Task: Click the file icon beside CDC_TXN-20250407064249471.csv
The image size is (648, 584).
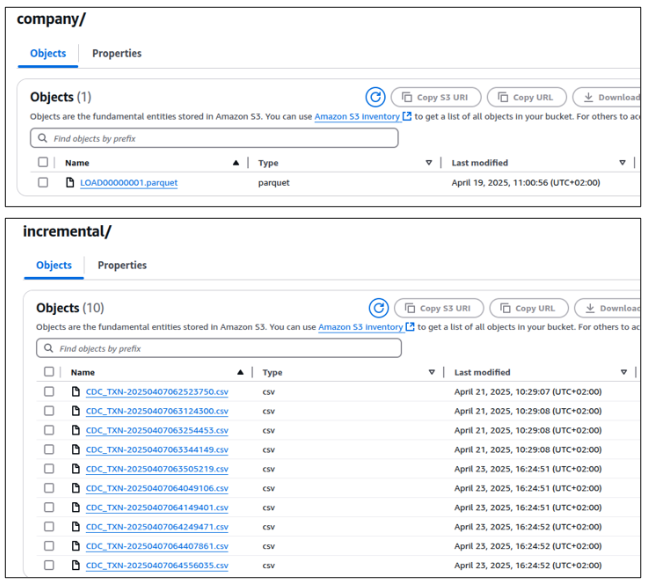Action: click(x=76, y=527)
